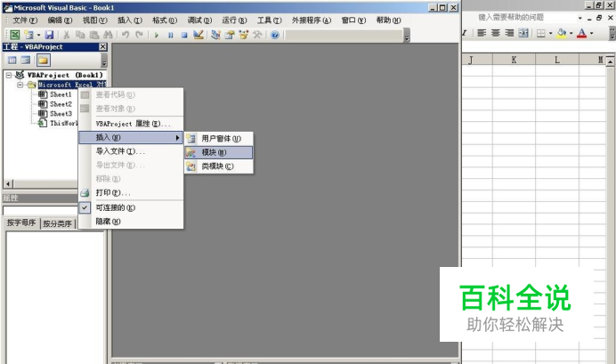Screen dimensions: 616x364
Task: Open the 视图(V) menu
Action: tap(94, 20)
